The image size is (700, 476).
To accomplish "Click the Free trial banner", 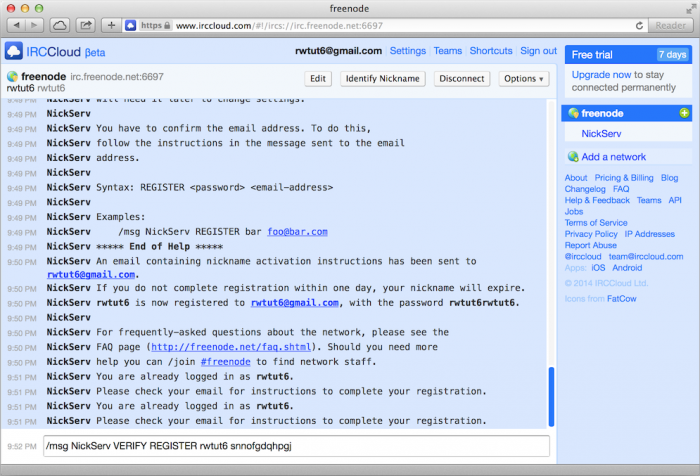I will [628, 55].
